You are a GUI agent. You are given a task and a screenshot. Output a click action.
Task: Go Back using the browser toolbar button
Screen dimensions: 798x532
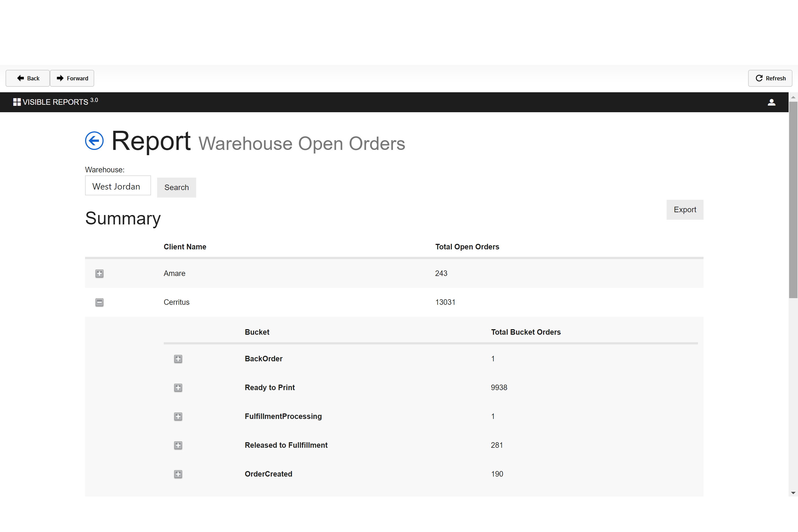click(28, 78)
